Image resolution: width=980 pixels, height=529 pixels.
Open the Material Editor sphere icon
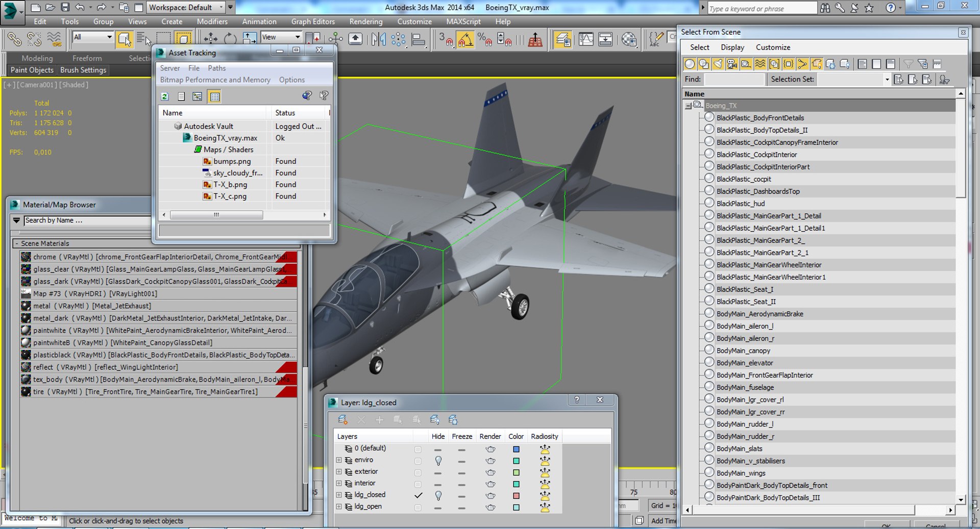pos(629,39)
